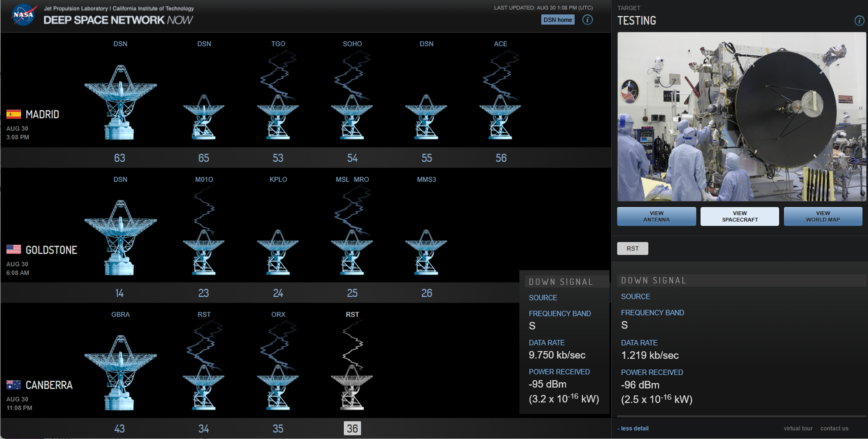Screen dimensions: 868x439
Task: Select Madrid antenna dish 63
Action: 120,102
